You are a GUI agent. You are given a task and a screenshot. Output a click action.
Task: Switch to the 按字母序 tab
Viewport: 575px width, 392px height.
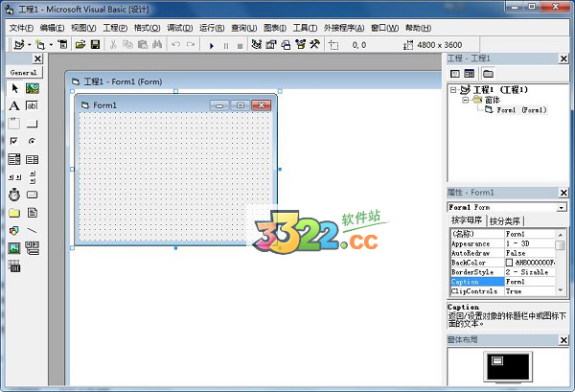click(x=467, y=220)
